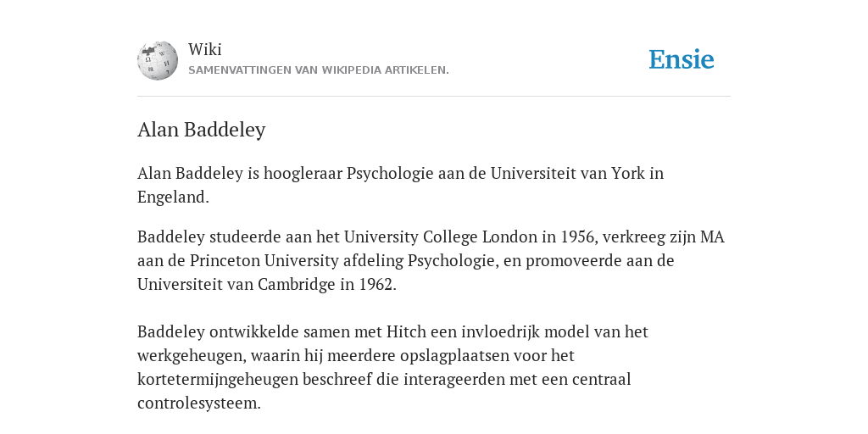Click the word 'werkgeheugen' in the text
Image resolution: width=868 pixels, height=434 pixels.
pyautogui.click(x=190, y=356)
